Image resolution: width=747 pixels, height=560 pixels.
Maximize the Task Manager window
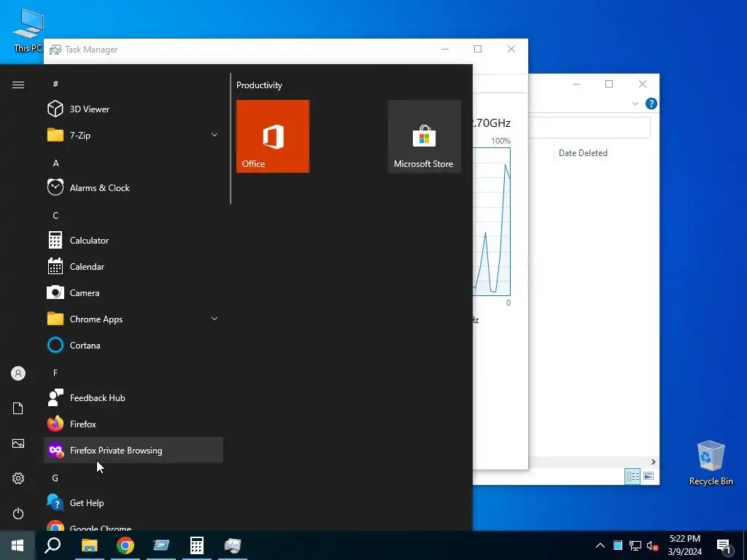pos(478,49)
